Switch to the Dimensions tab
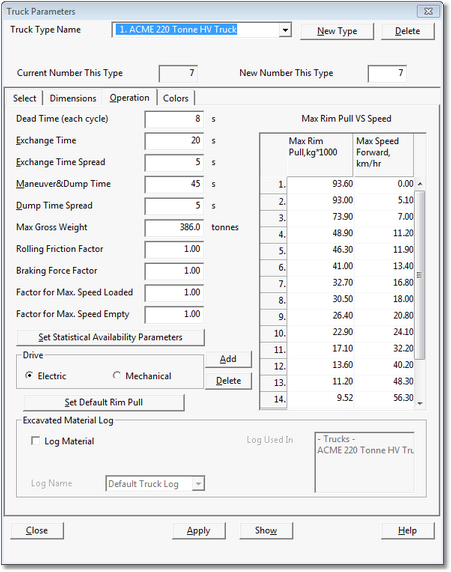 click(x=73, y=98)
